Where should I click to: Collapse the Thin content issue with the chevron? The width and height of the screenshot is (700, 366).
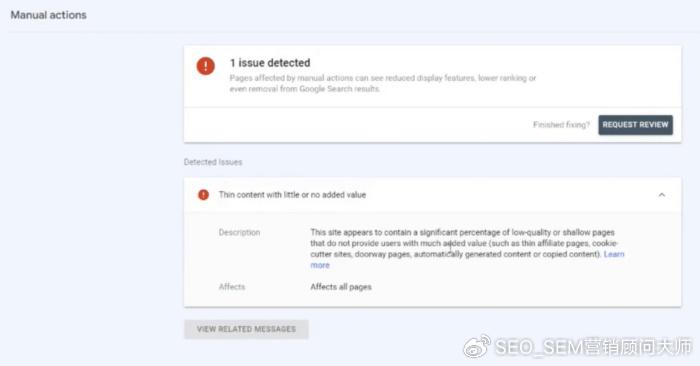(x=662, y=195)
